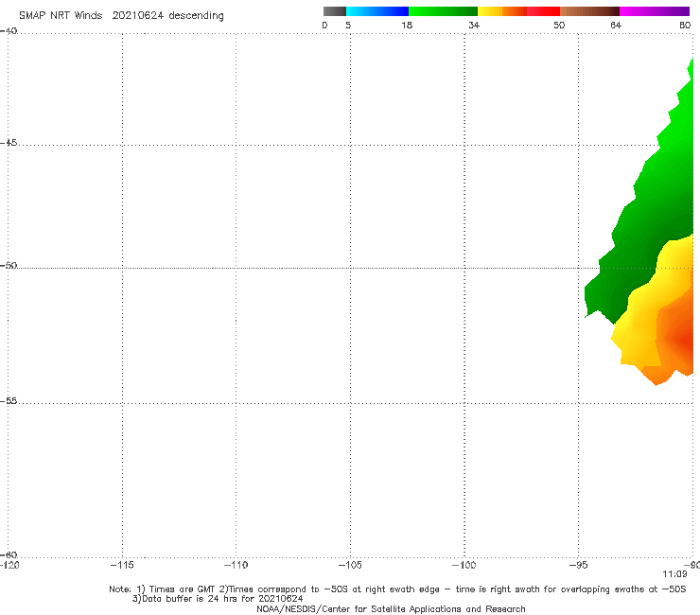Click the green segment of the color bar
This screenshot has height=615, width=700.
[x=443, y=11]
